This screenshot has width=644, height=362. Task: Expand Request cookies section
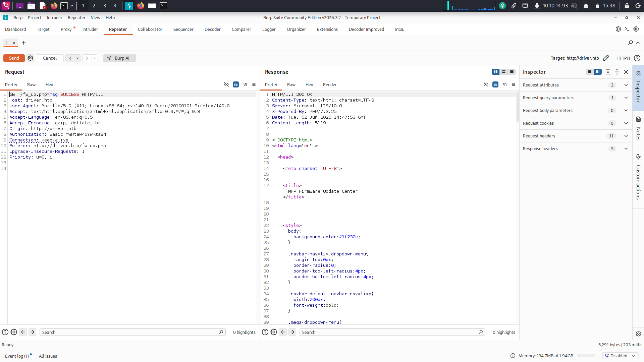point(576,123)
